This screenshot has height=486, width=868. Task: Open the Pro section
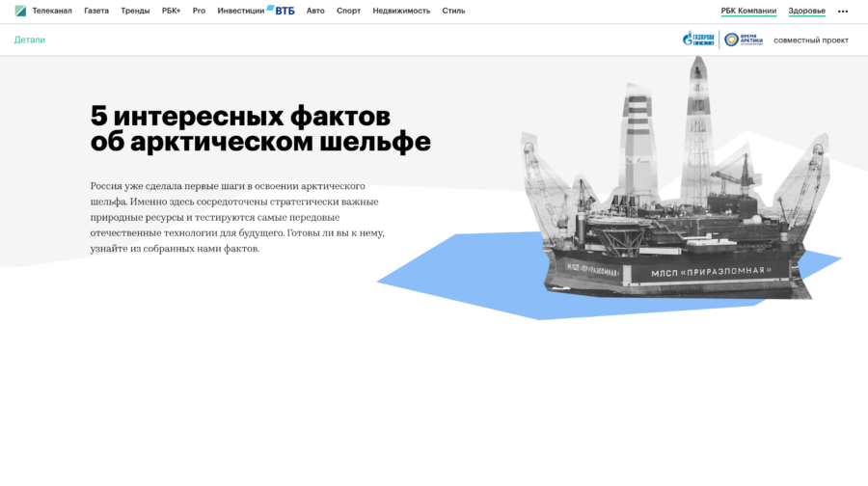click(199, 11)
